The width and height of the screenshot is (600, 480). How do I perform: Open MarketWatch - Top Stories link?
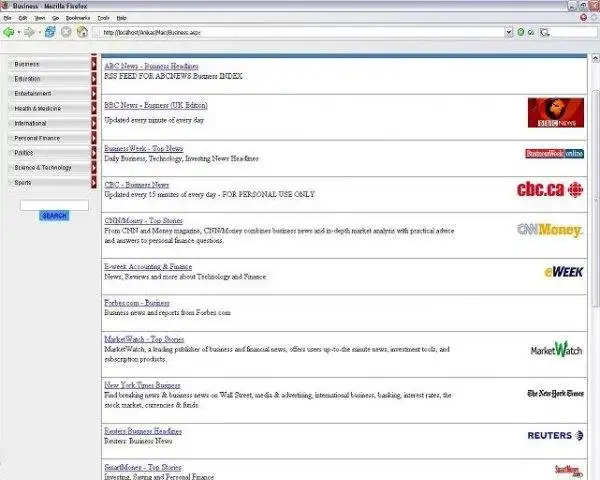(144, 340)
